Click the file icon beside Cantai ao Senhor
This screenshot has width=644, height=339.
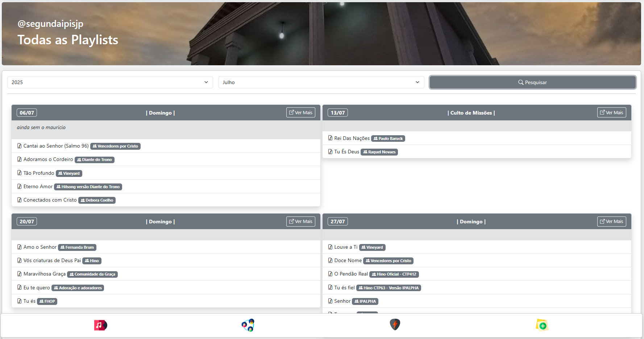pyautogui.click(x=20, y=146)
